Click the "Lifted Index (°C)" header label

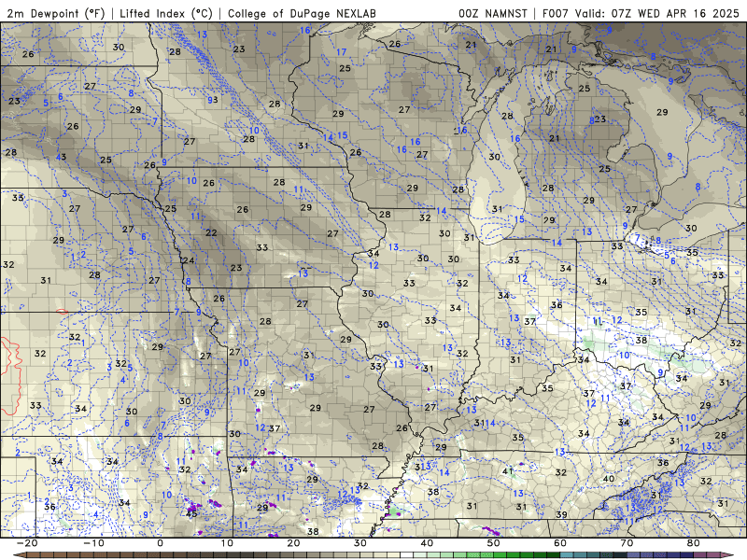166,13
